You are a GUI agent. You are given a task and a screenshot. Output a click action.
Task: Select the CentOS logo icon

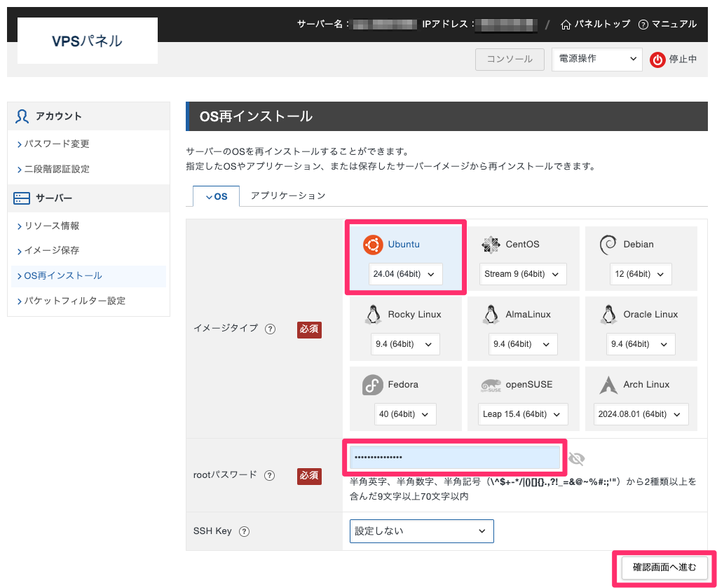491,245
